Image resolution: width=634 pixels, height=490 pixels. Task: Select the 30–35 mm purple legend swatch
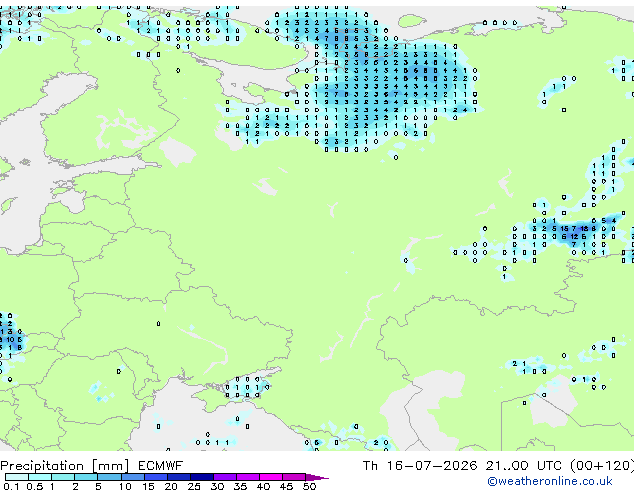tap(224, 477)
